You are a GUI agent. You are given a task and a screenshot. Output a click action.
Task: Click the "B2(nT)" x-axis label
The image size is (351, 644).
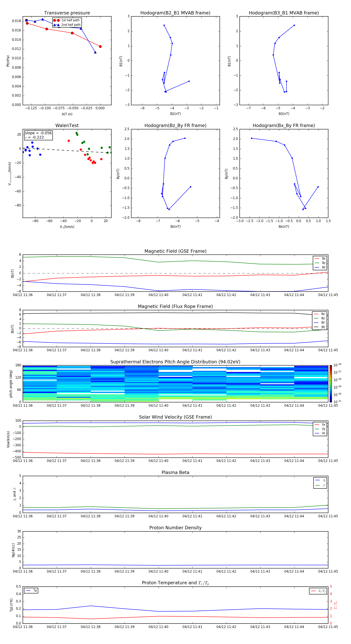point(175,114)
